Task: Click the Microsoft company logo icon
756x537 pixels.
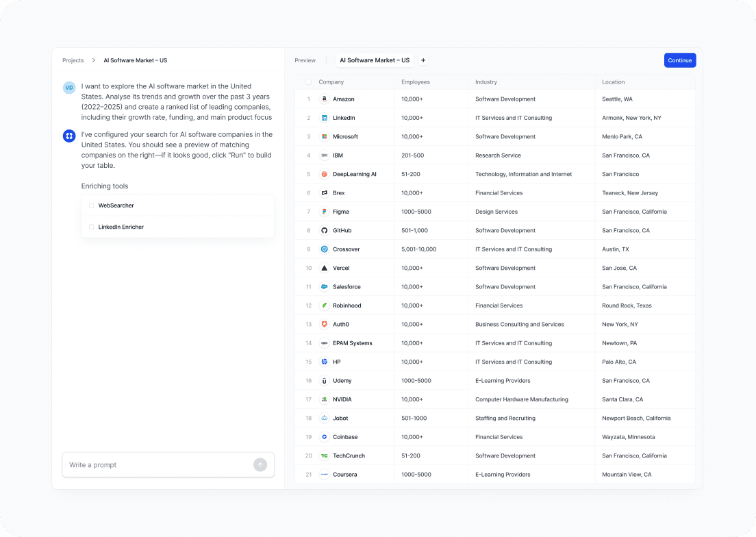Action: pos(325,136)
